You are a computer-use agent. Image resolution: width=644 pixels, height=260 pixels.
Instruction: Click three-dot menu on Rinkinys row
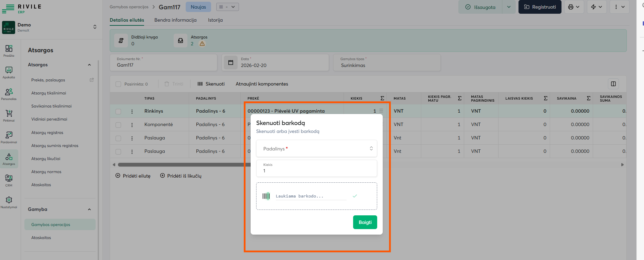coord(132,111)
